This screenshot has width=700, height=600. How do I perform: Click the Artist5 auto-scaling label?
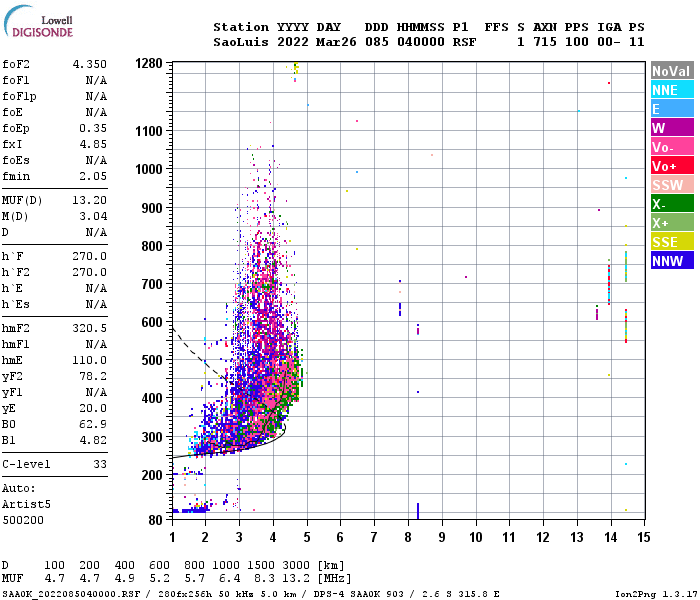26,504
